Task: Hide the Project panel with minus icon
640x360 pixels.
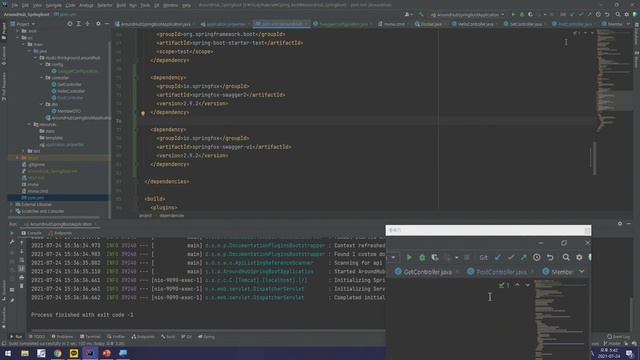Action: [107, 24]
